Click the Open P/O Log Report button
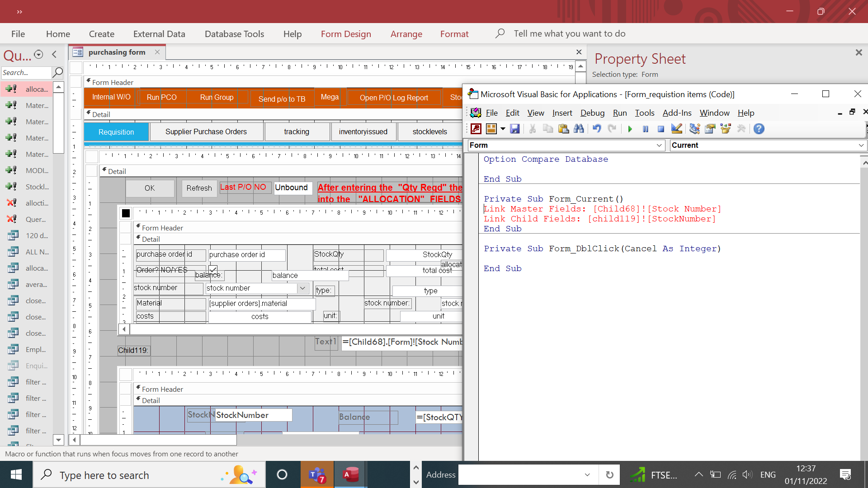The image size is (868, 488). 394,98
